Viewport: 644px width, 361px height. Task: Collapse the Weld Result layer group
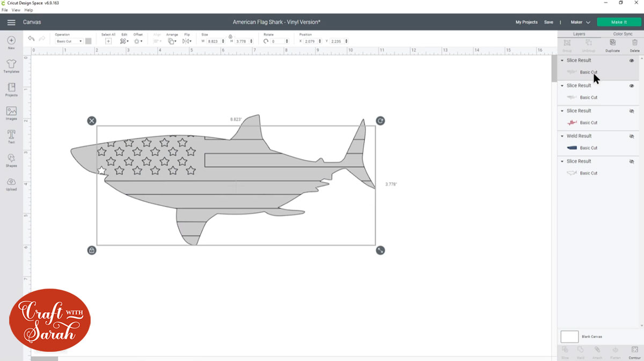point(562,136)
